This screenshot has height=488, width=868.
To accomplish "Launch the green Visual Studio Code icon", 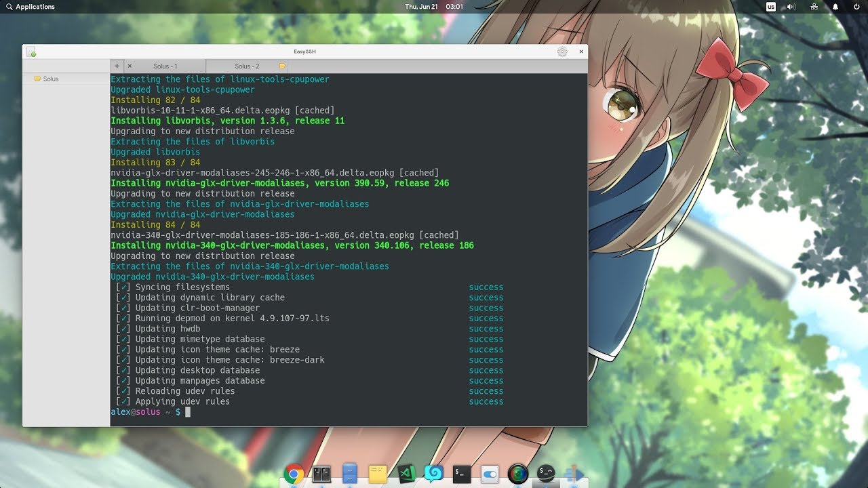I will (406, 474).
